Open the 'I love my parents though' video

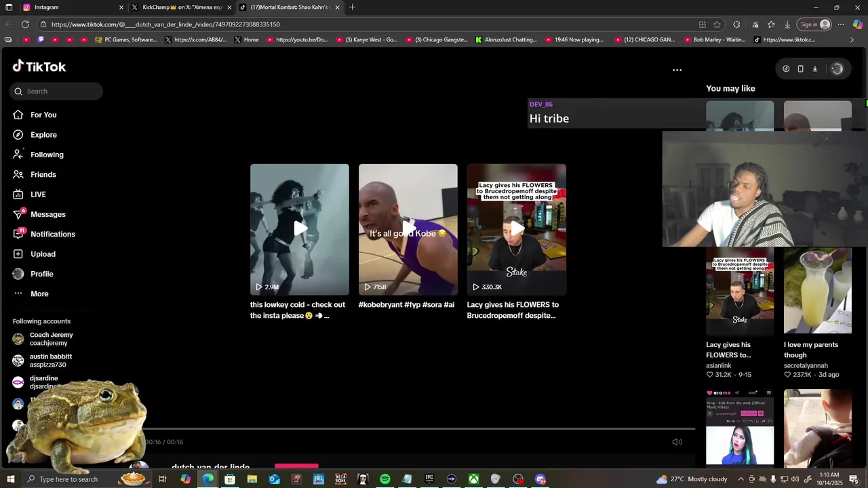[818, 291]
